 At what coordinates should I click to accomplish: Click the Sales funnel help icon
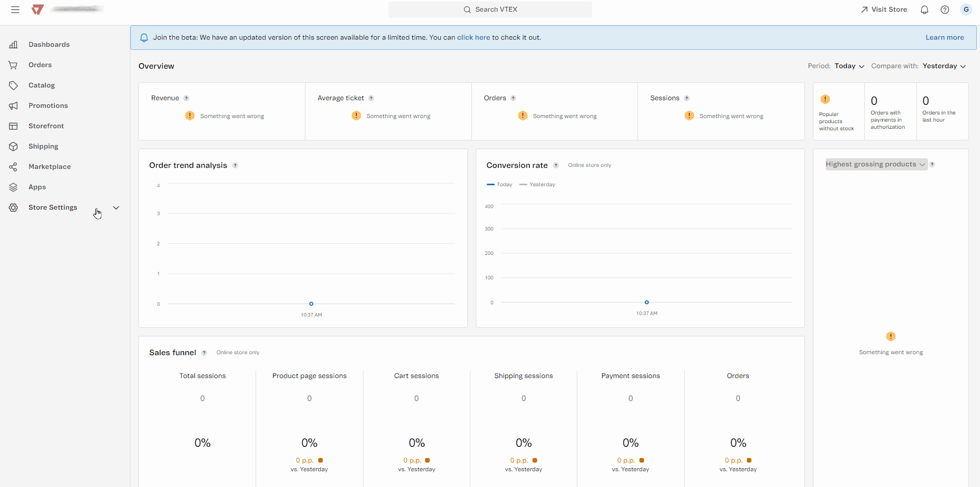tap(204, 353)
